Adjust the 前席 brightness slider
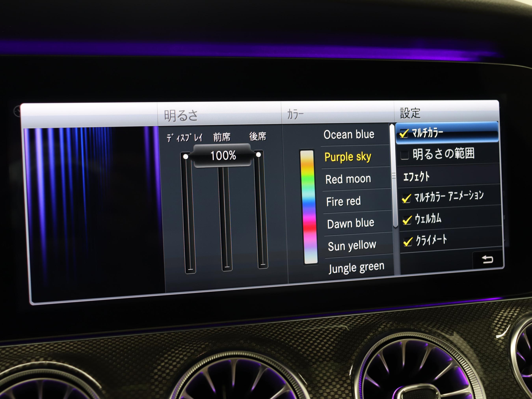532x399 pixels. 225,217
